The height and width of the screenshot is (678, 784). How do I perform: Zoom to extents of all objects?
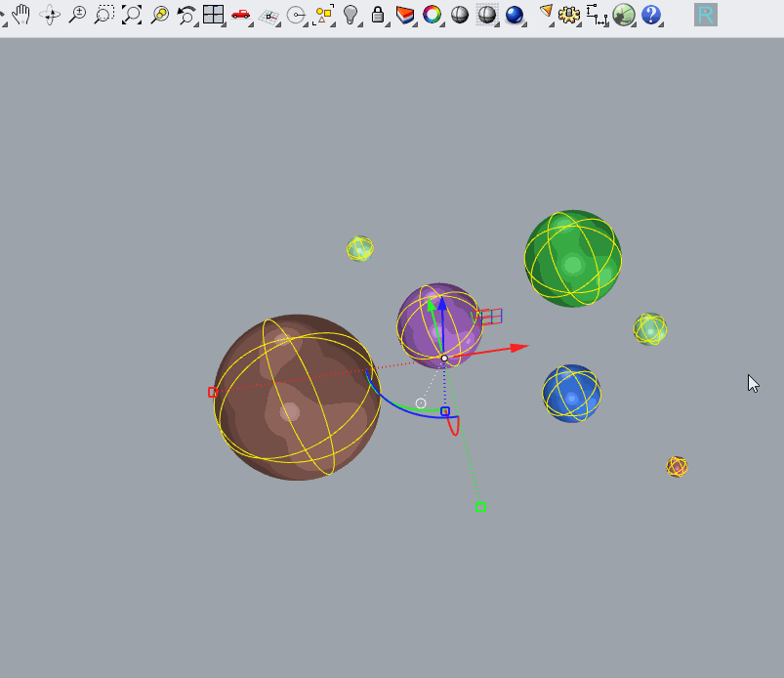pyautogui.click(x=131, y=15)
